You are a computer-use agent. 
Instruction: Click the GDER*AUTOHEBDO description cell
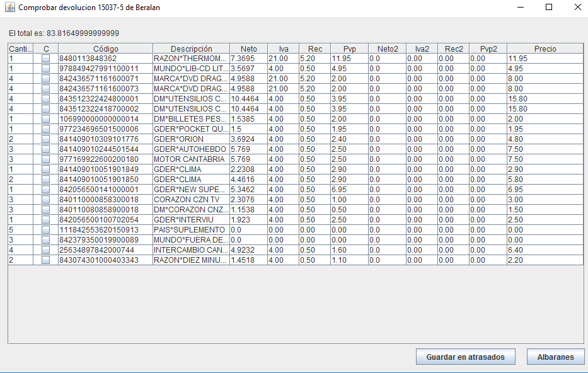190,149
